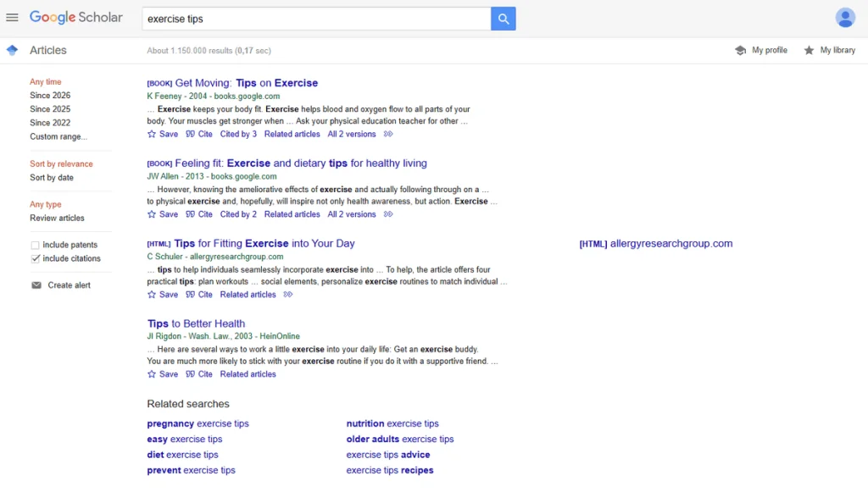Open the account avatar in top right
The image size is (868, 492).
tap(845, 18)
